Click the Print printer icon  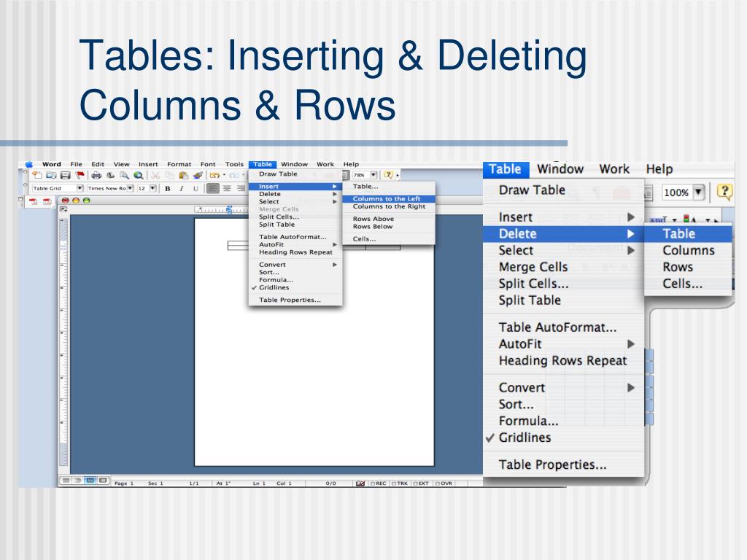[96, 175]
